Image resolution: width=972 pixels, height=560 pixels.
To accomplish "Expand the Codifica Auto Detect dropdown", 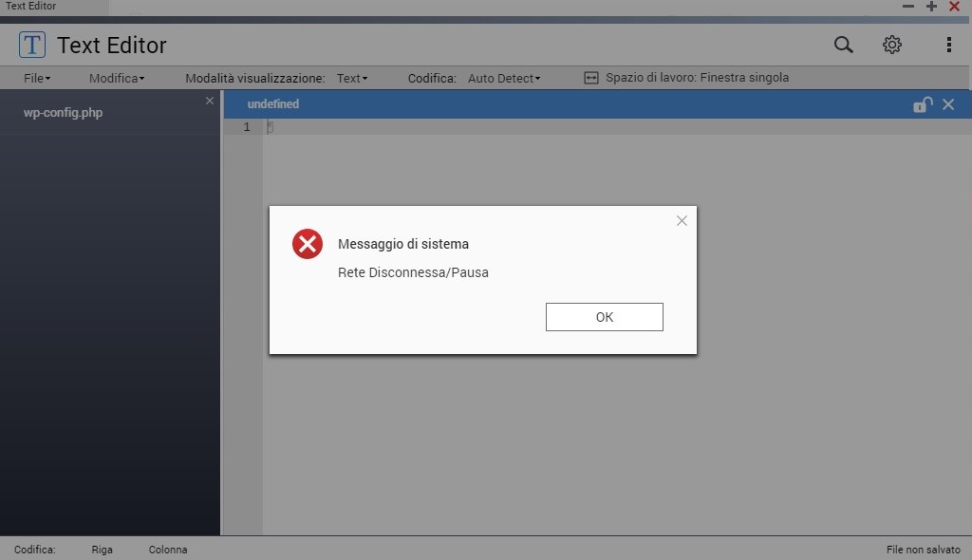I will pos(503,78).
